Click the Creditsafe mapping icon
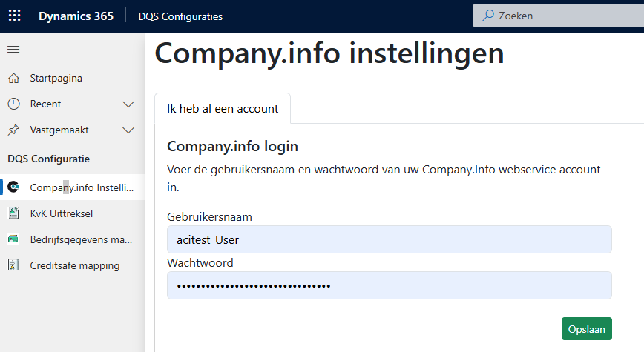 pos(13,265)
